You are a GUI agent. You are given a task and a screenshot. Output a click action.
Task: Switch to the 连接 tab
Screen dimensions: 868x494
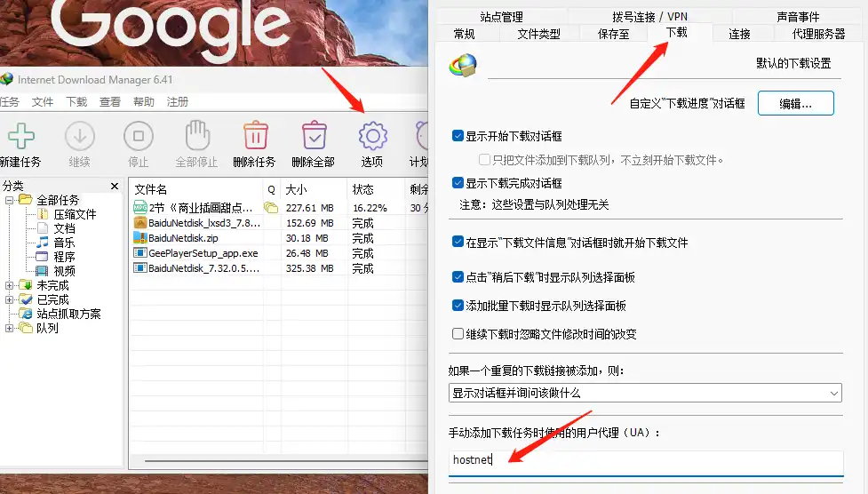pos(739,34)
